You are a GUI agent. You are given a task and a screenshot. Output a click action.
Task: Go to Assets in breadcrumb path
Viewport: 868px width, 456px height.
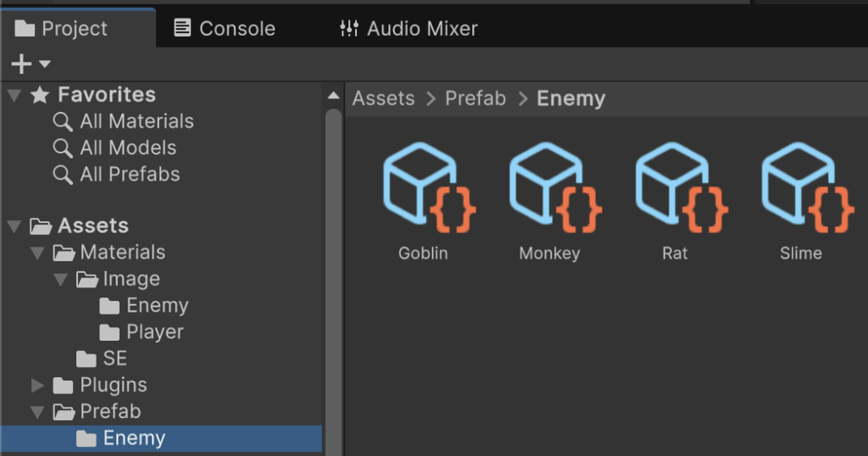383,98
